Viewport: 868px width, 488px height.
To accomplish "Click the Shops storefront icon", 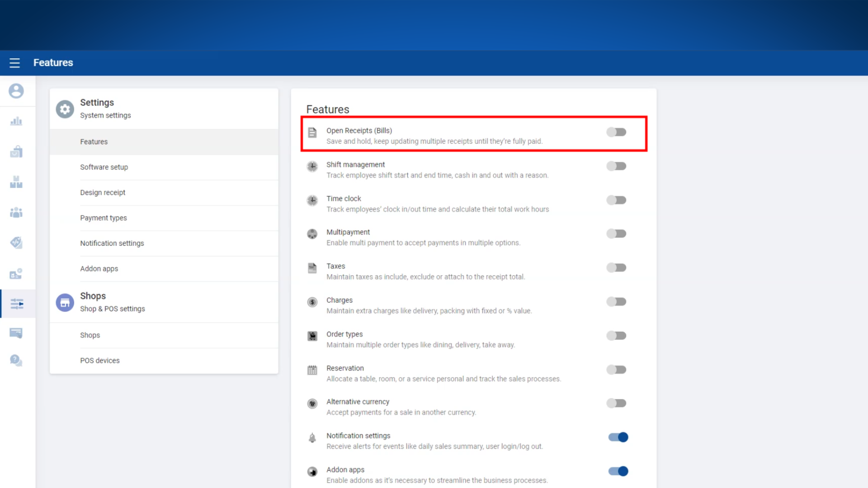I will (65, 302).
